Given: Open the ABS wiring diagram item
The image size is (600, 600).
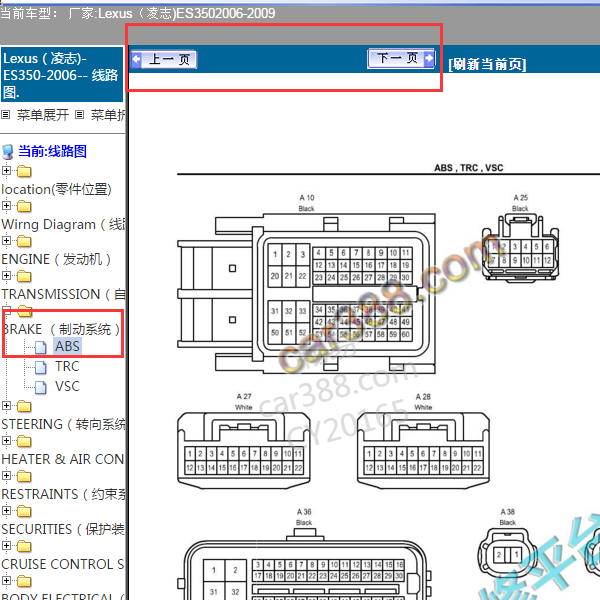Looking at the screenshot, I should click(67, 346).
